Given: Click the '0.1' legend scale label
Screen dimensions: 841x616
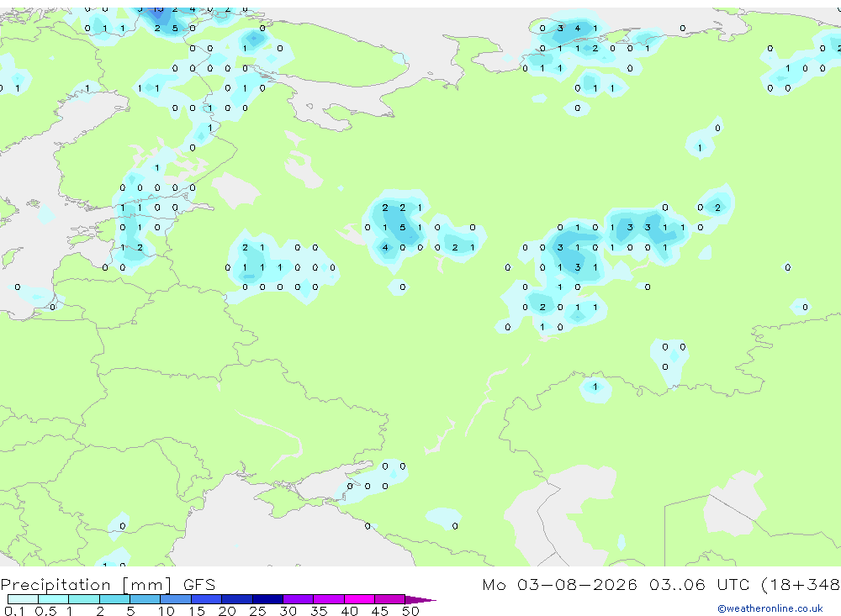Looking at the screenshot, I should (x=14, y=611).
